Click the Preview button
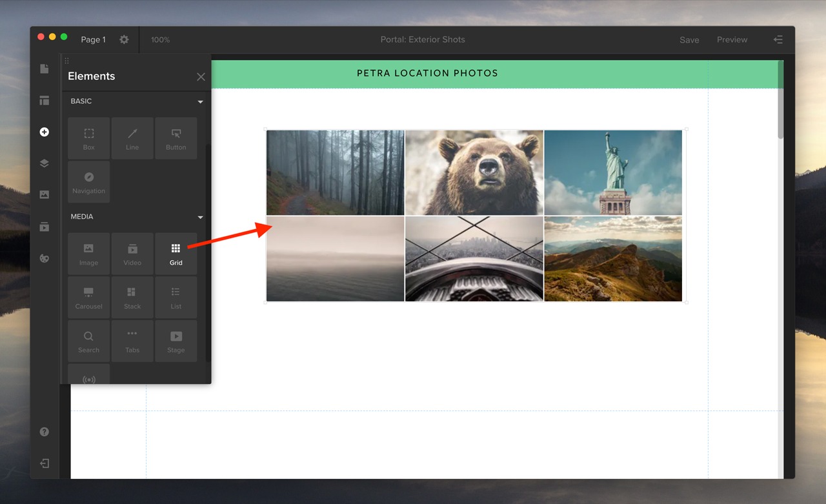 pyautogui.click(x=732, y=40)
